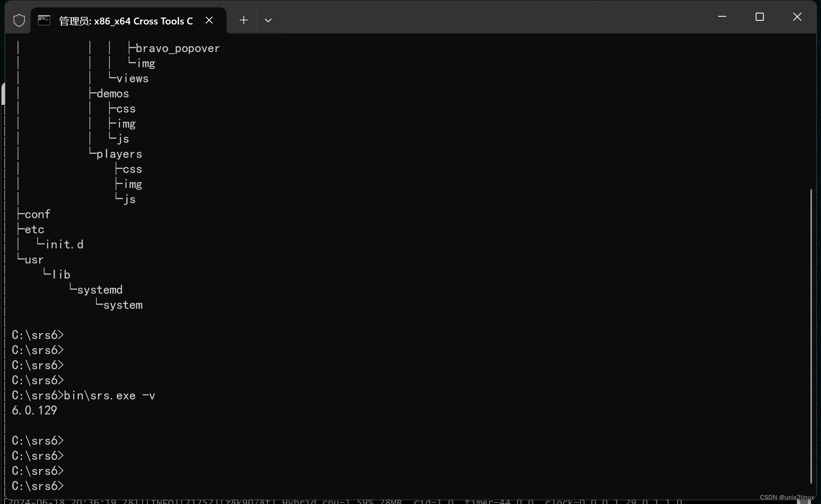
Task: Click the systemd folder entry
Action: click(100, 290)
